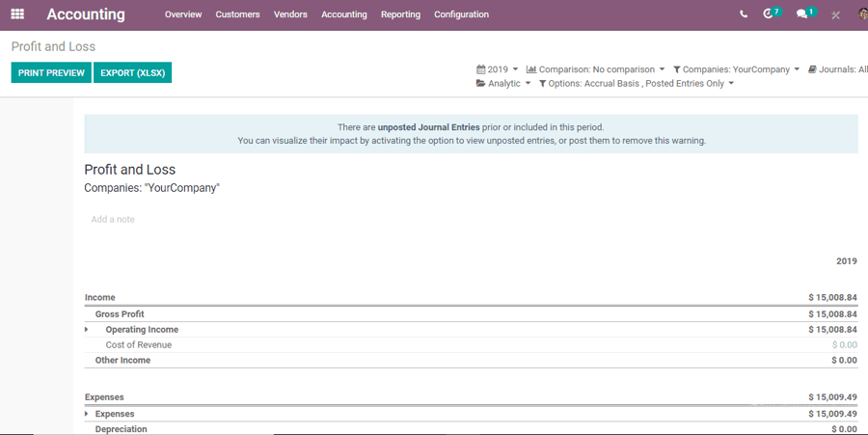Viewport: 868px width, 435px height.
Task: Open the user avatar in top bar
Action: tap(863, 14)
